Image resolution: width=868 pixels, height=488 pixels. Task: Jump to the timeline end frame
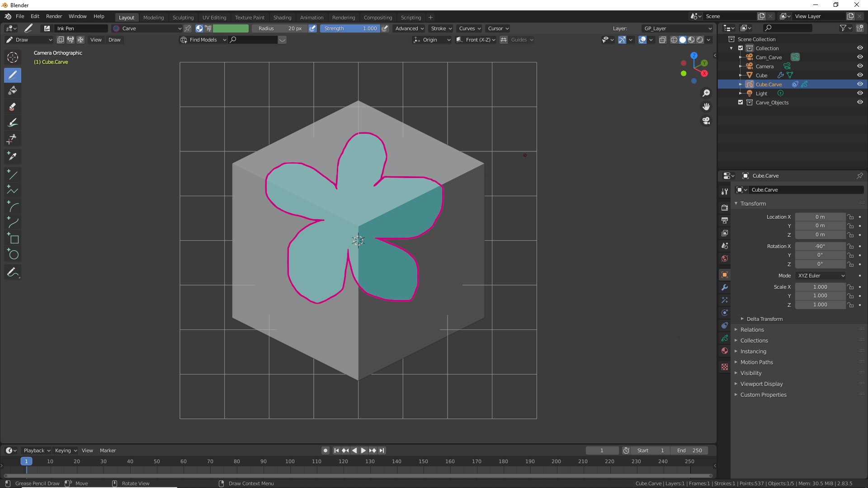point(382,450)
